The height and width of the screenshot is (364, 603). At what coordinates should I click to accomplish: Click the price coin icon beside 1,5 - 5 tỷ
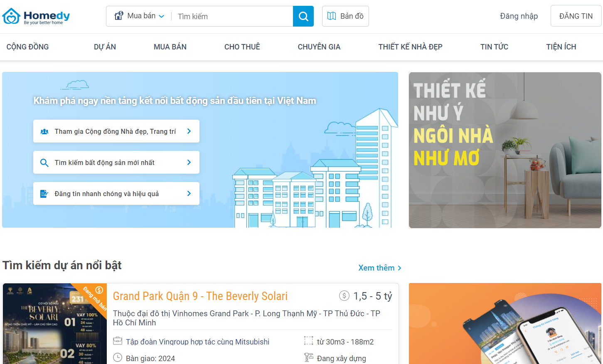344,296
